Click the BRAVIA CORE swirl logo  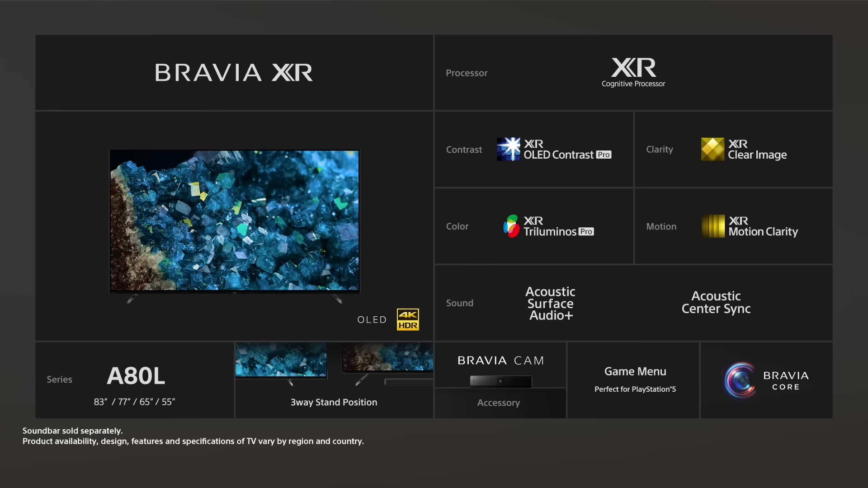pos(740,380)
